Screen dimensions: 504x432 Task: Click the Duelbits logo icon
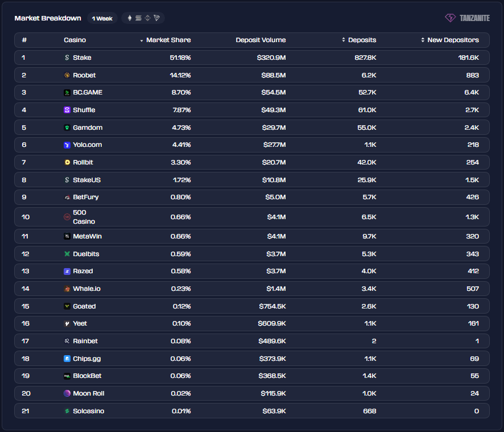tap(67, 254)
